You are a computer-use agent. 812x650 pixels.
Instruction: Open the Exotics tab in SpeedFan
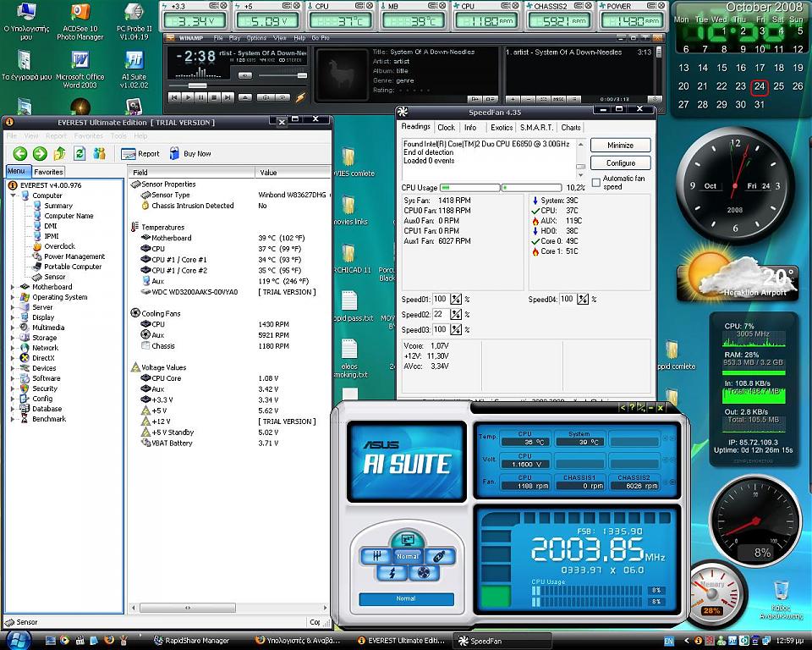[502, 128]
